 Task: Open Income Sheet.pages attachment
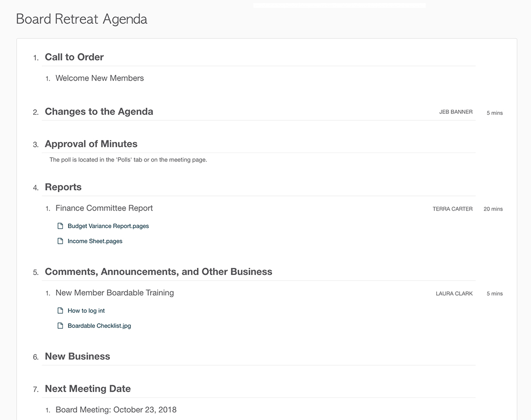(95, 241)
